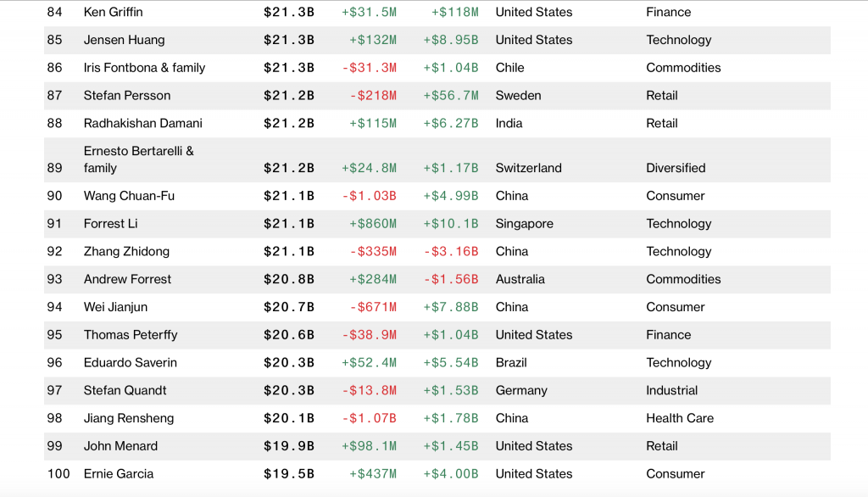
Task: Click Singapore in Forrest Li's row
Action: (x=524, y=224)
